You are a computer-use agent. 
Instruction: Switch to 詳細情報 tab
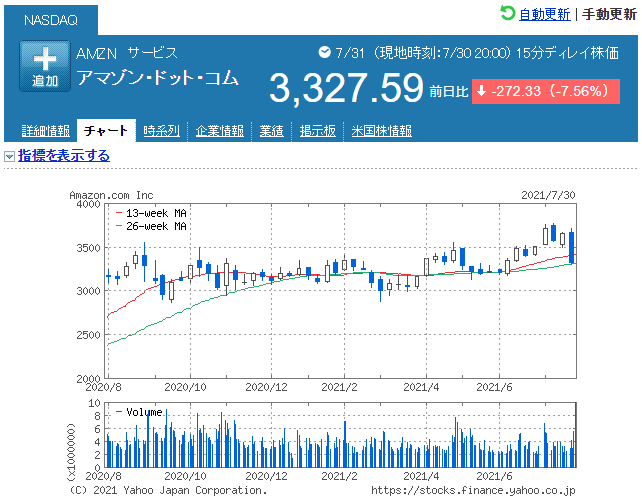click(x=45, y=131)
